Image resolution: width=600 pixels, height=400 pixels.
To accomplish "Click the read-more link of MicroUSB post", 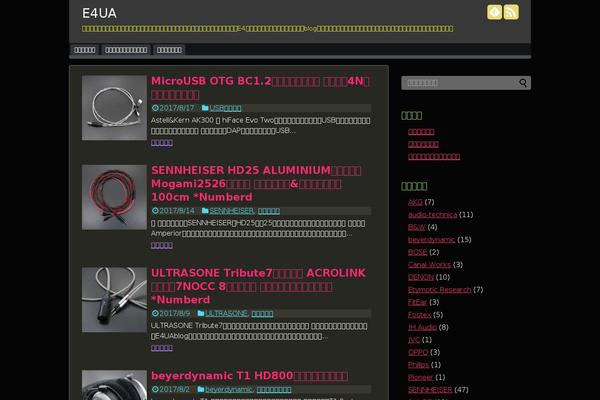I will pos(162,143).
